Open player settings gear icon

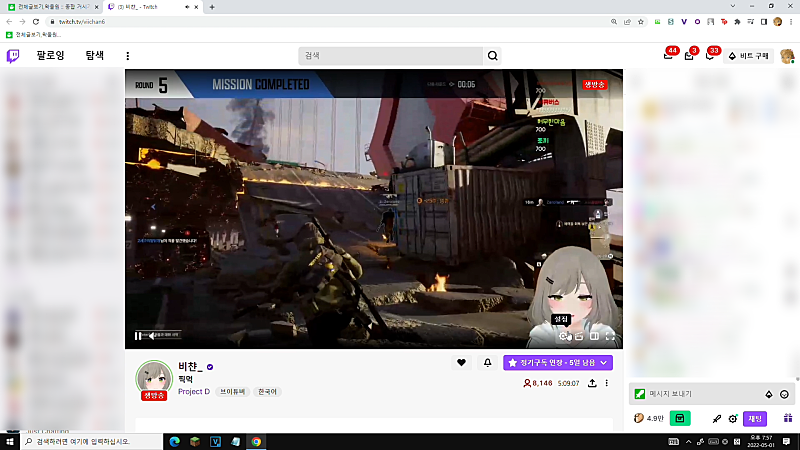pos(563,336)
